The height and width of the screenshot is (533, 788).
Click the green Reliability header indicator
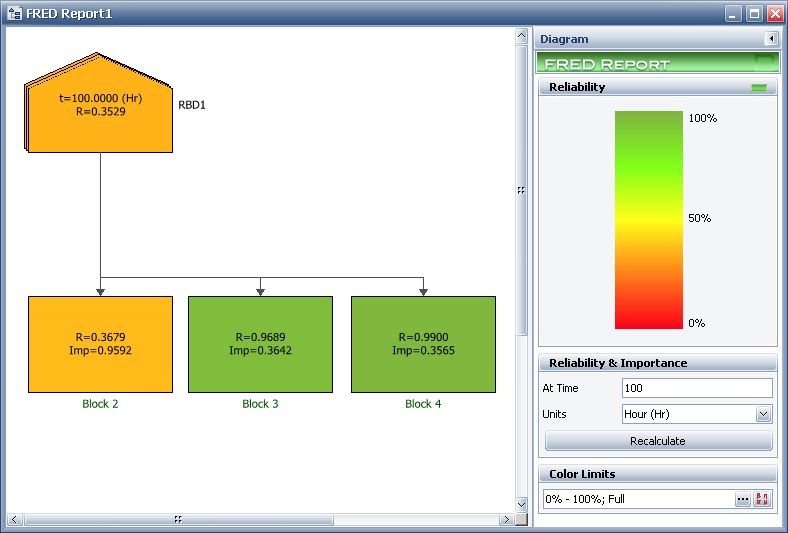759,88
